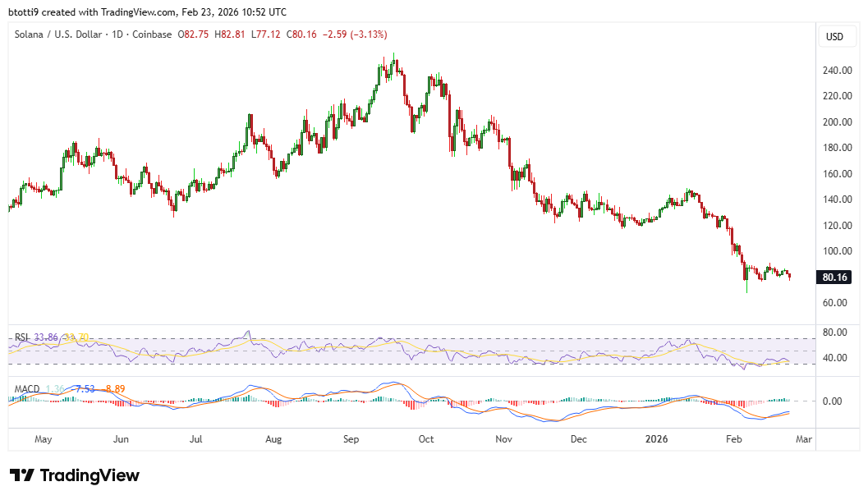This screenshot has width=868, height=500.
Task: Click the May label on time axis
Action: point(44,439)
